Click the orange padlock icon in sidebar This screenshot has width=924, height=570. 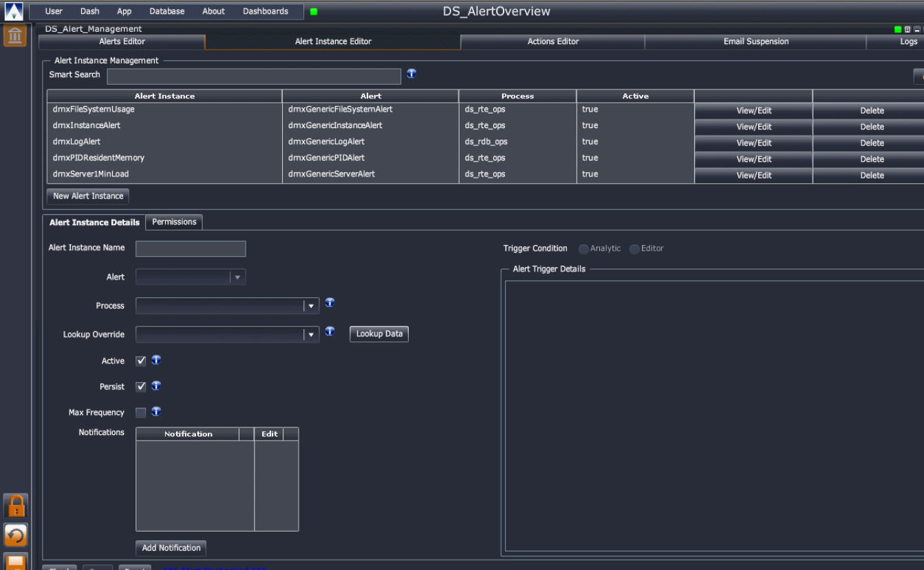click(x=16, y=506)
